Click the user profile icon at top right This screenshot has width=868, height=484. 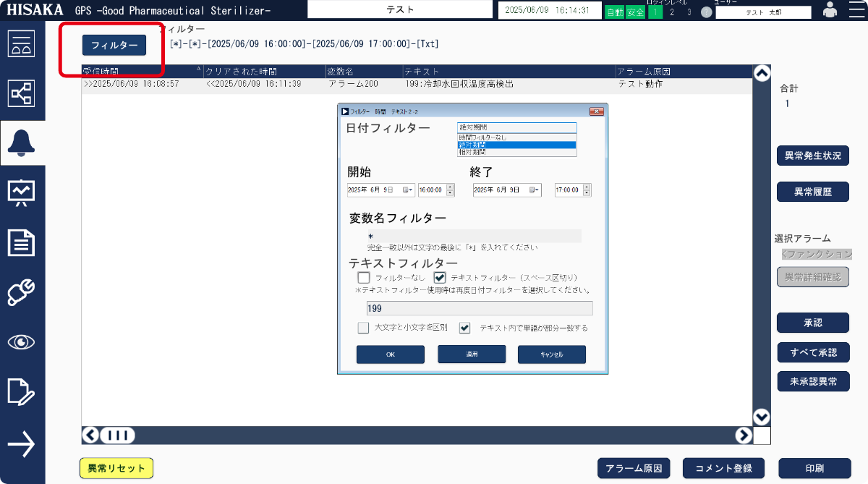coord(830,10)
